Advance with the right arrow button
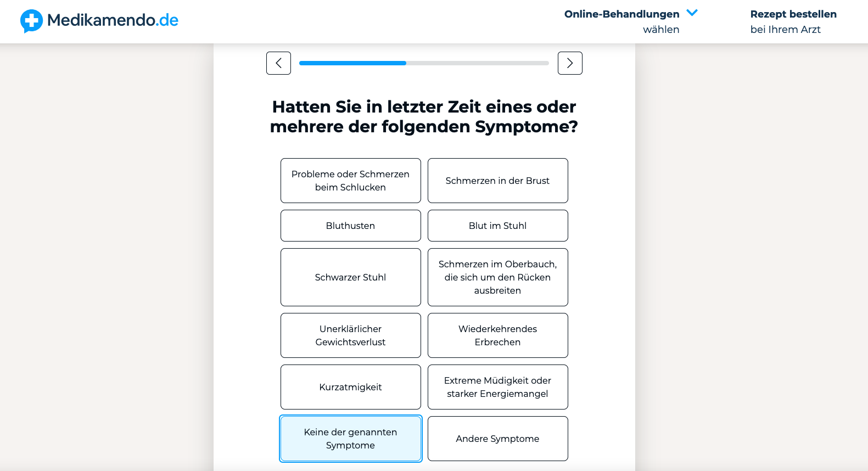Image resolution: width=868 pixels, height=471 pixels. (x=569, y=63)
